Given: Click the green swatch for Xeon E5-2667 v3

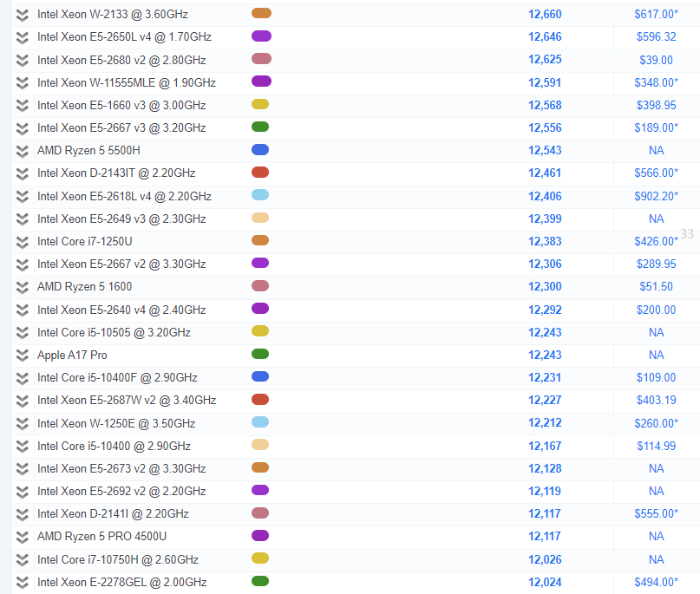Looking at the screenshot, I should (260, 127).
